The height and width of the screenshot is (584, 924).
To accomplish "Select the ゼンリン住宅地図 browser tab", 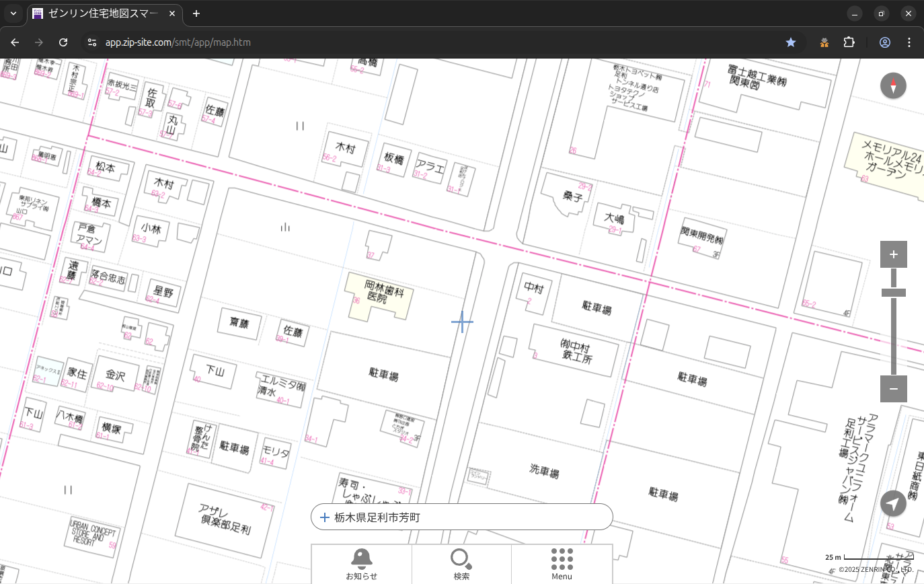I will click(101, 13).
